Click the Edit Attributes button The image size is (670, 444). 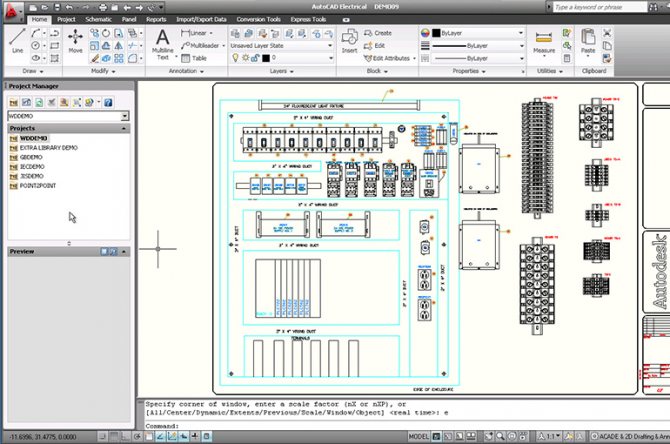pyautogui.click(x=389, y=58)
